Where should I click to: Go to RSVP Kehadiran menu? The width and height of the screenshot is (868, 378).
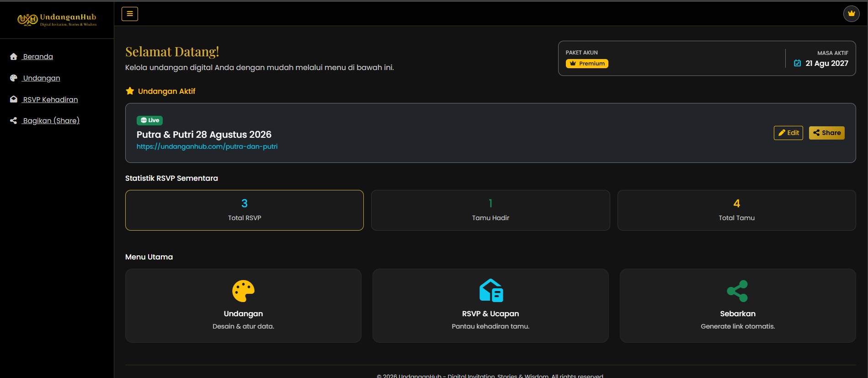click(50, 99)
